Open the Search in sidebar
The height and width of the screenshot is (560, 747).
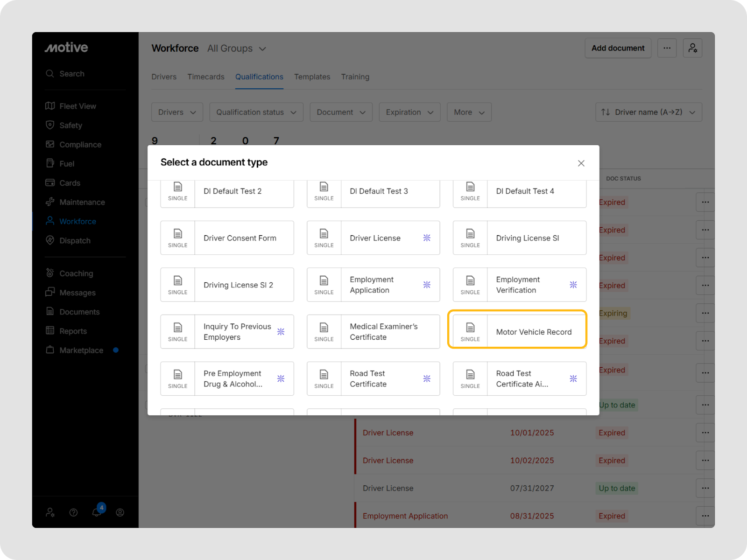pyautogui.click(x=71, y=74)
